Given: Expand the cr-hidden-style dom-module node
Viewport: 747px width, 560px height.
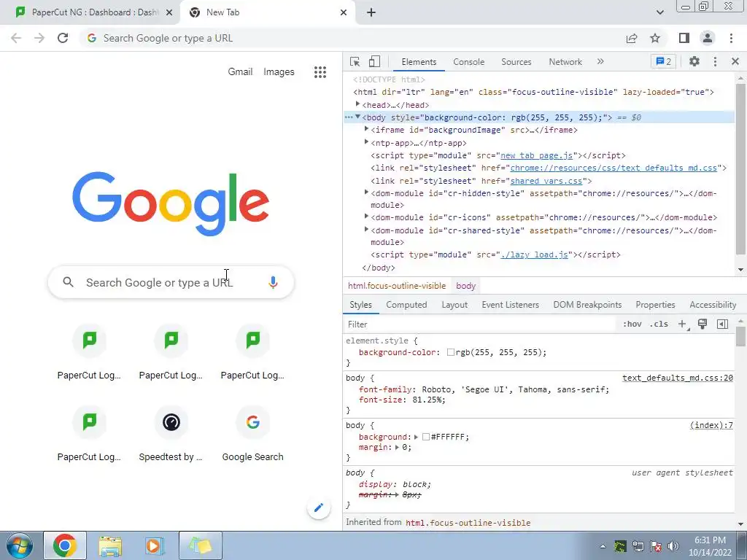Looking at the screenshot, I should [x=366, y=192].
